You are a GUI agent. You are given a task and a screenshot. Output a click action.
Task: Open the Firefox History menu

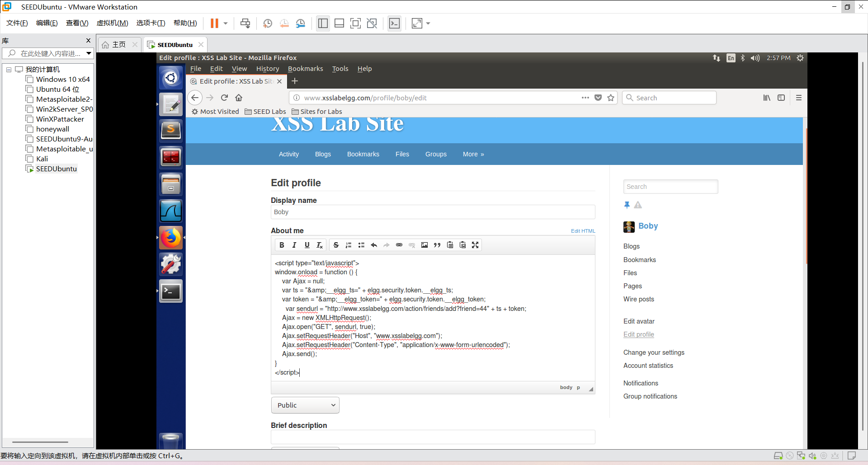[268, 69]
